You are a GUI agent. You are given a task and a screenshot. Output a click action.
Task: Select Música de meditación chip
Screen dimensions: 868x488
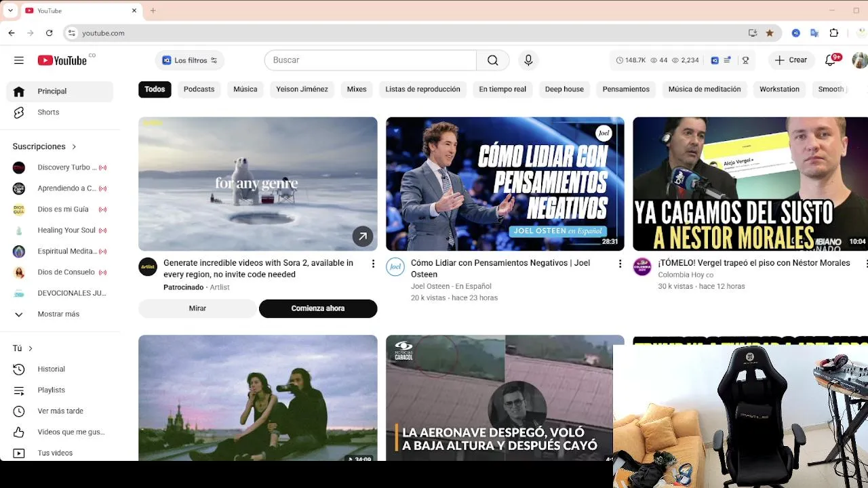[x=705, y=89]
